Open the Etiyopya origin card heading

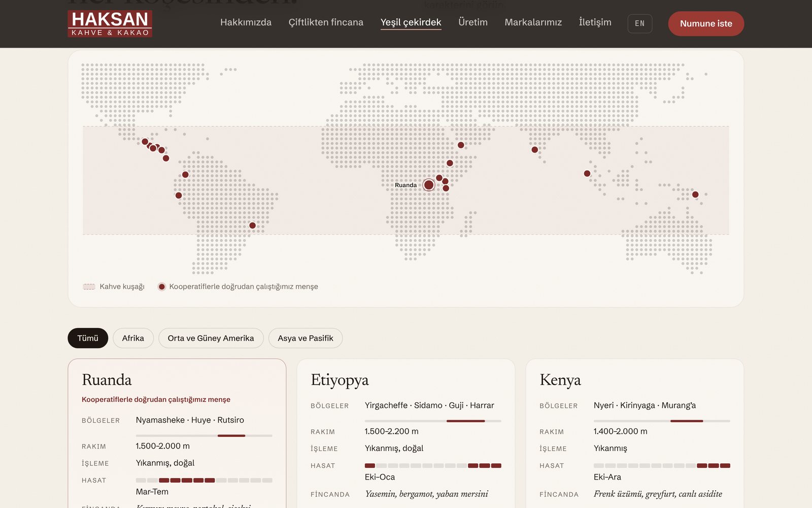340,380
